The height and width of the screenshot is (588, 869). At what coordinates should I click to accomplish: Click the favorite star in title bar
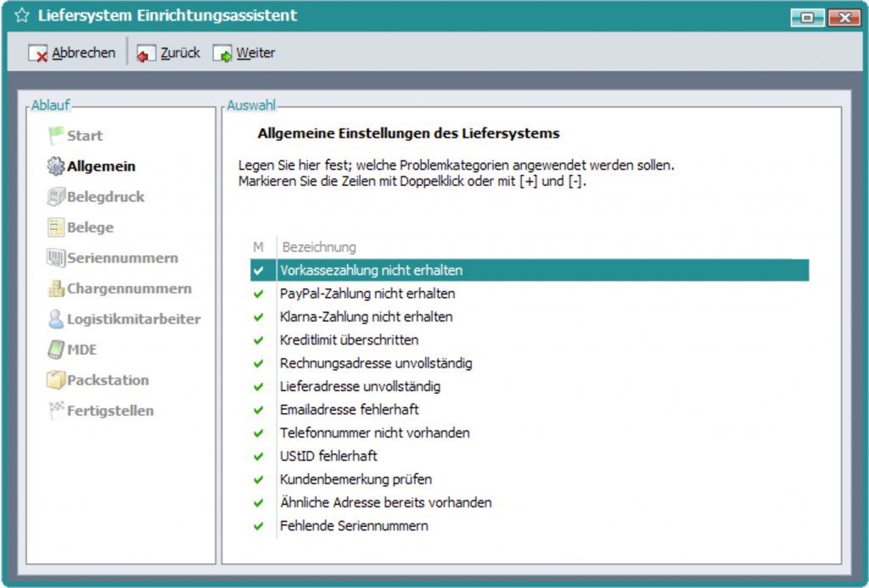coord(23,16)
